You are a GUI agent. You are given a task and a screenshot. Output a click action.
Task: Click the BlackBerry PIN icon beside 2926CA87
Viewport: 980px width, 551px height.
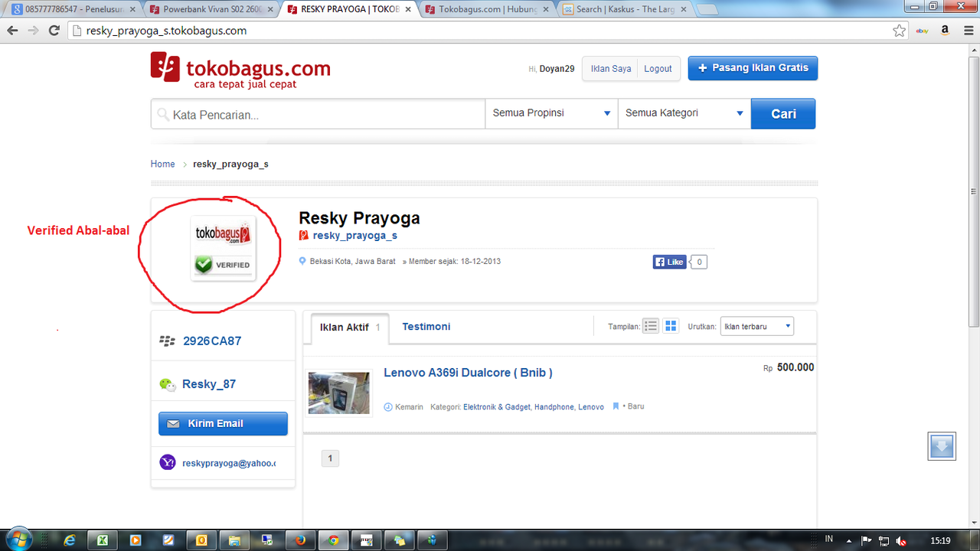(x=167, y=341)
